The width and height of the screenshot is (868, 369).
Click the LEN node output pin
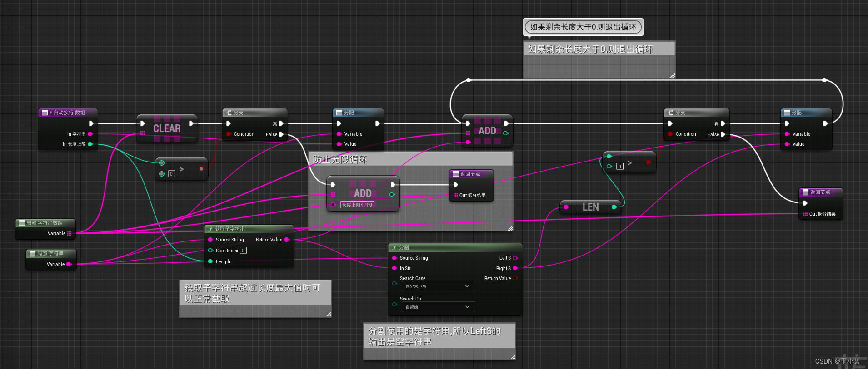[x=614, y=207]
